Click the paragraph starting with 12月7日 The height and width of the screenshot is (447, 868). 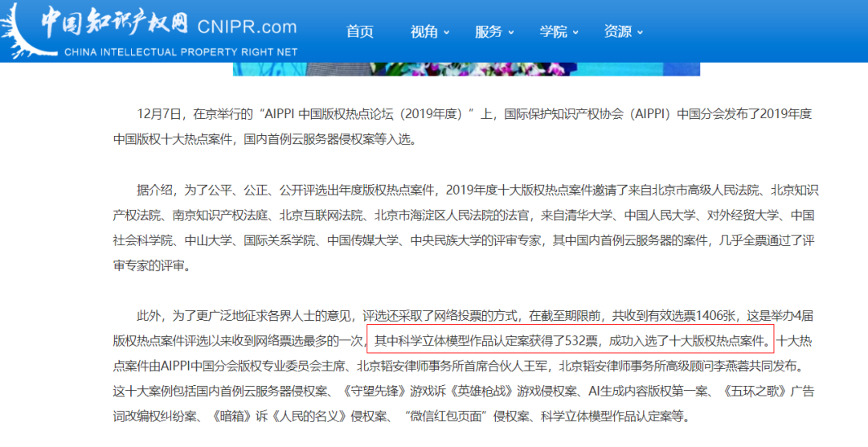pos(463,126)
